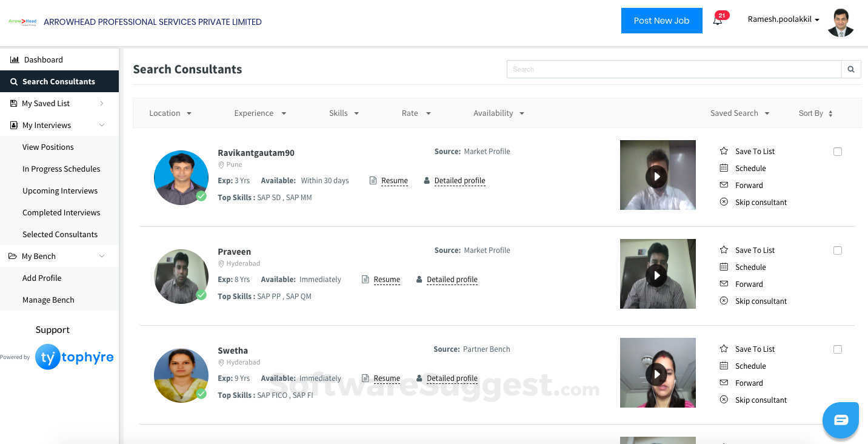The width and height of the screenshot is (868, 444).
Task: Click the skip icon for Praveen
Action: [x=724, y=301]
